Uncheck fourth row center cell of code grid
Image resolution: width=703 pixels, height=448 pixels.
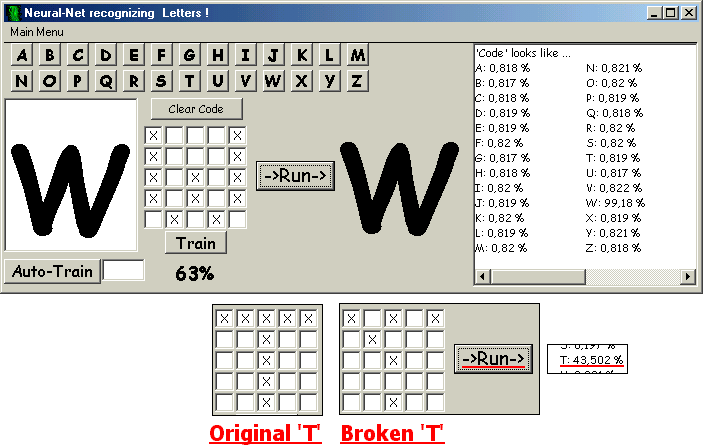point(195,198)
